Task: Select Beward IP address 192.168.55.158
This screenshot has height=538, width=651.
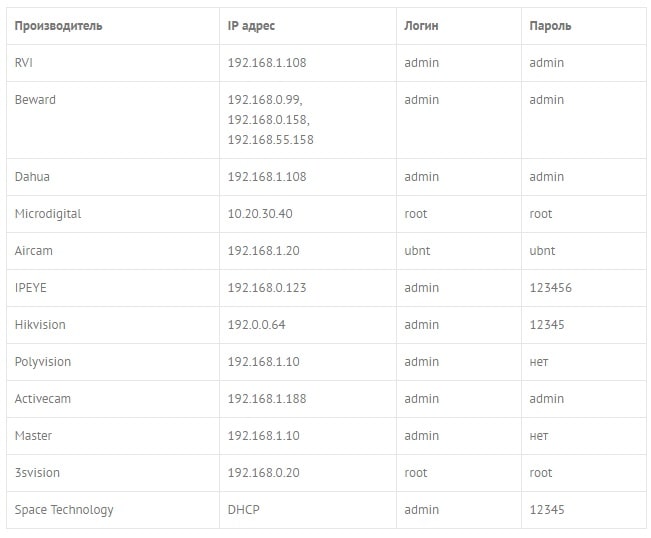Action: click(270, 139)
